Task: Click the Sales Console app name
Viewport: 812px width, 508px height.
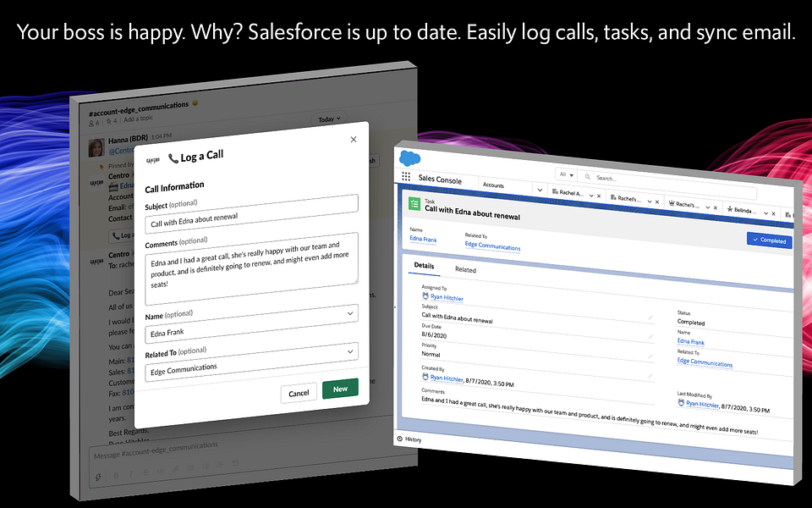Action: click(440, 179)
